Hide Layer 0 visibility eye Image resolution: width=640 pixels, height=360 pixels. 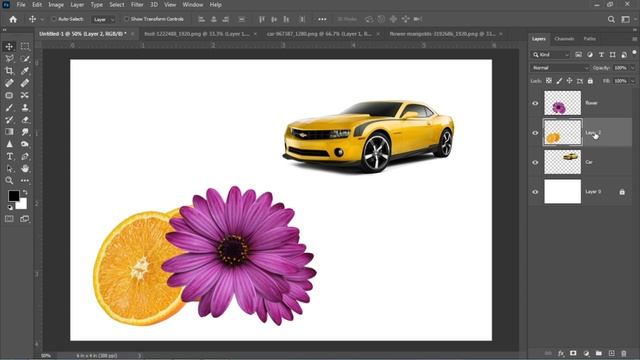coord(535,192)
